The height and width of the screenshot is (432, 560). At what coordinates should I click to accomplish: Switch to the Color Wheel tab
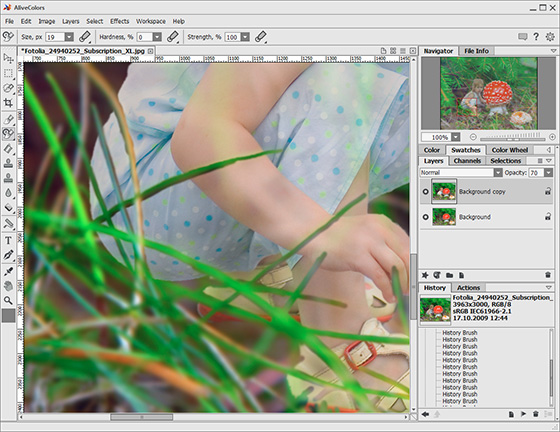pyautogui.click(x=510, y=150)
